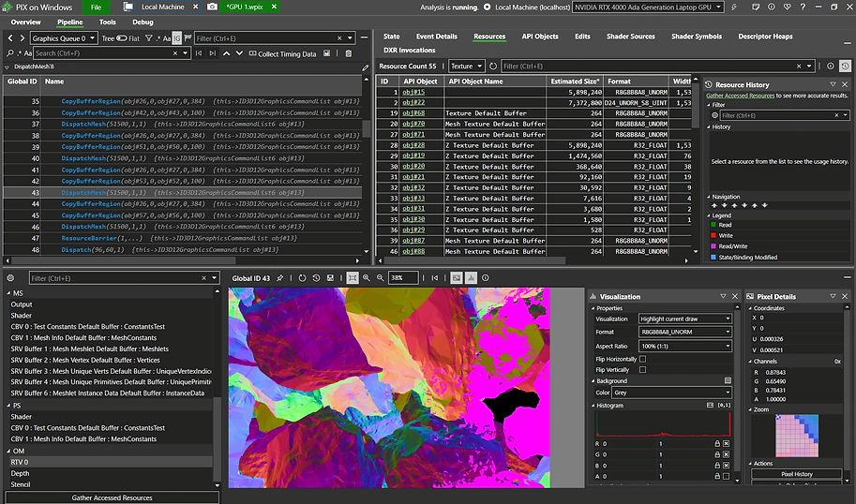
Task: Switch to the Debug tab
Action: pos(143,22)
